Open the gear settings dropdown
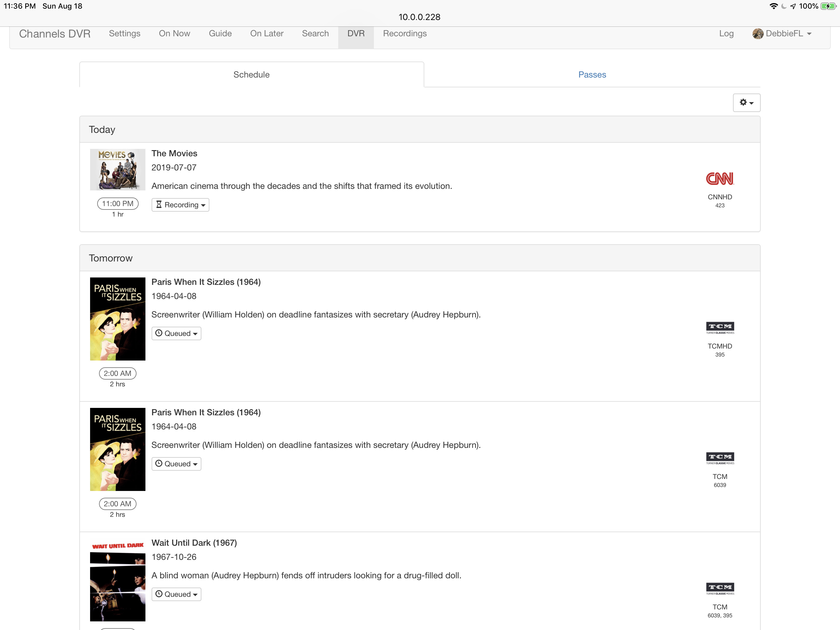Viewport: 840px width, 630px height. click(x=746, y=103)
